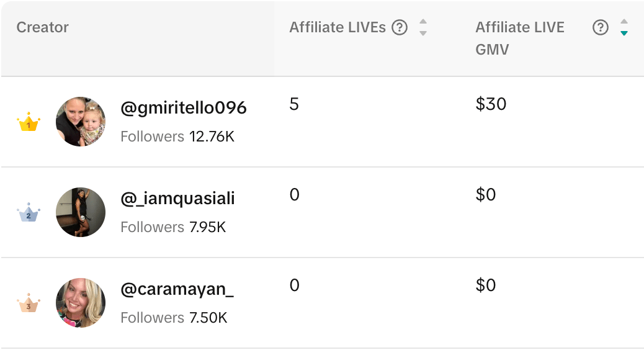Click the teal descending GMV sort arrow
The width and height of the screenshot is (644, 350).
pos(624,34)
